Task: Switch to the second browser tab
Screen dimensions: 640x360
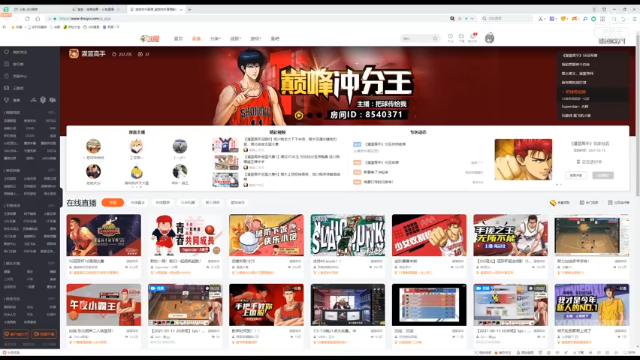Action: pos(96,9)
